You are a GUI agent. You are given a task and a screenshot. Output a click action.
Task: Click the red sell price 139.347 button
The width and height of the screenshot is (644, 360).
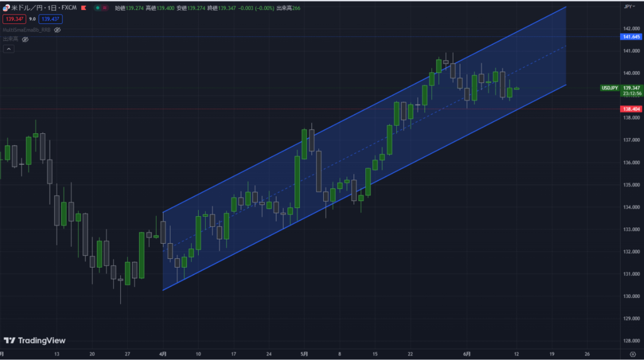[14, 19]
